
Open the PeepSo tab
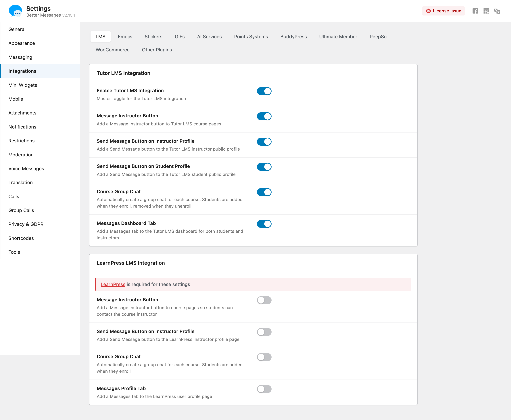coord(378,36)
